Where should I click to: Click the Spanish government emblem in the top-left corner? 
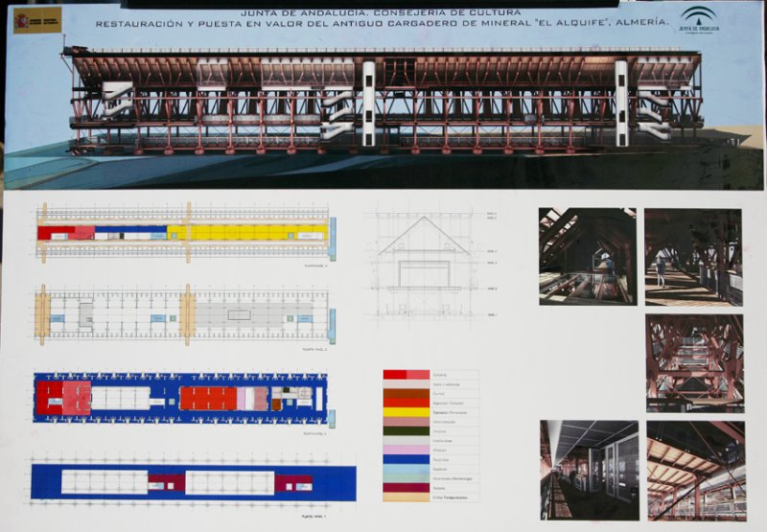click(x=36, y=19)
